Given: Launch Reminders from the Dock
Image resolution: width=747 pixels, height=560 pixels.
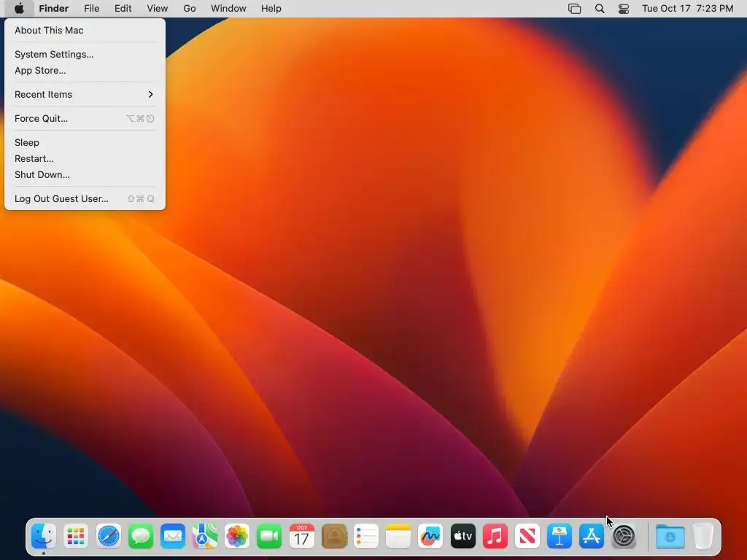Looking at the screenshot, I should click(366, 536).
